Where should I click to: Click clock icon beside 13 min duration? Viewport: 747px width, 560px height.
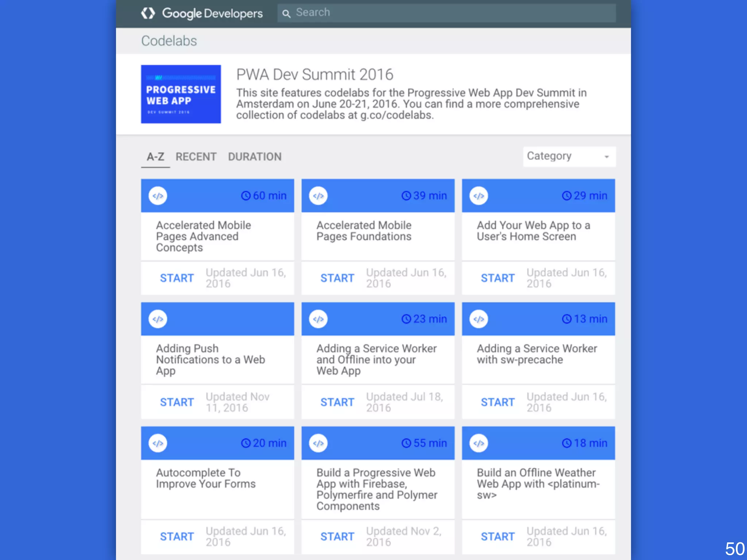pos(566,319)
